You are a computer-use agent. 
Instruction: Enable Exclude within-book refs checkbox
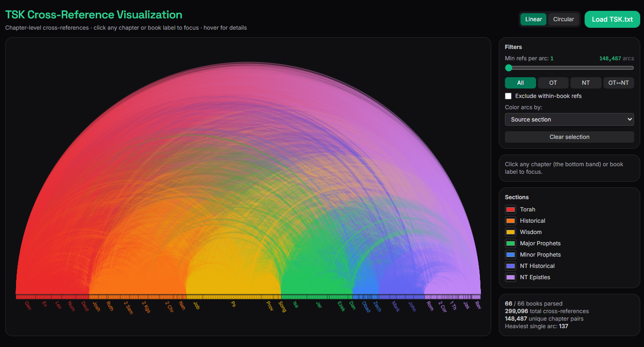pos(508,96)
